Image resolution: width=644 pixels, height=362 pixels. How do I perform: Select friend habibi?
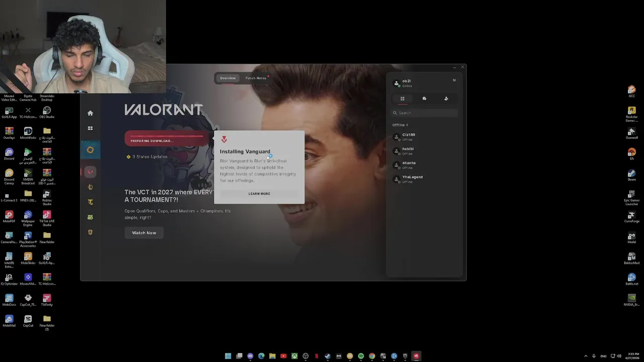pos(424,151)
